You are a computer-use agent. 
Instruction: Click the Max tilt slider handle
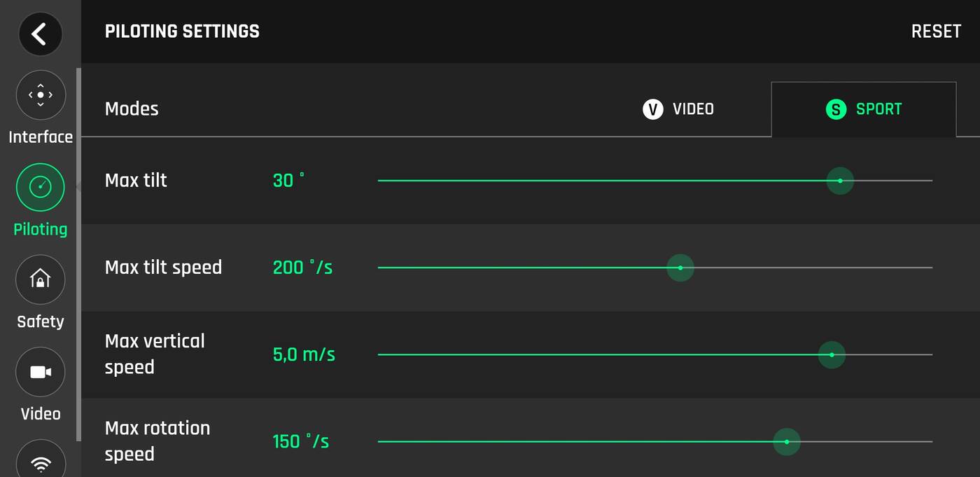(x=840, y=181)
